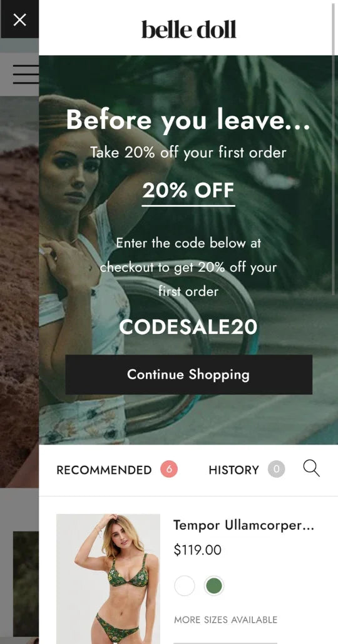Viewport: 338px width, 644px height.
Task: Click the belle doll logo
Action: coord(189,29)
